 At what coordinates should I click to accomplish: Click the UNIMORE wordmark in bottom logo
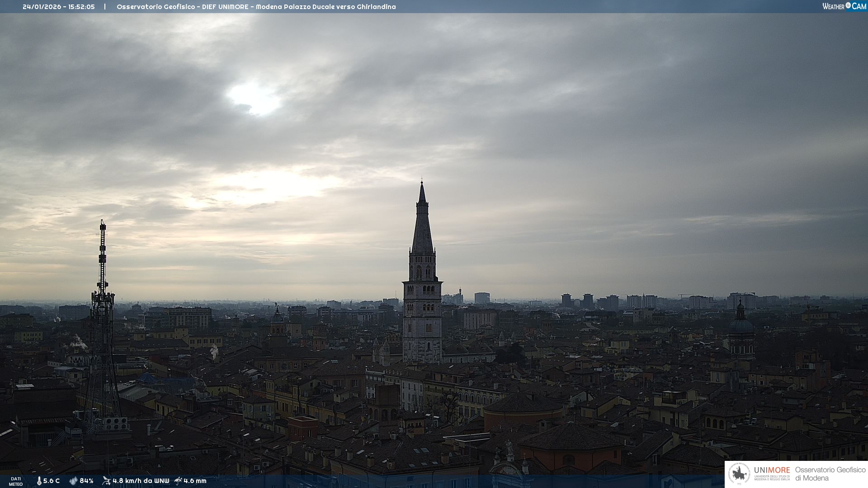[x=772, y=470]
